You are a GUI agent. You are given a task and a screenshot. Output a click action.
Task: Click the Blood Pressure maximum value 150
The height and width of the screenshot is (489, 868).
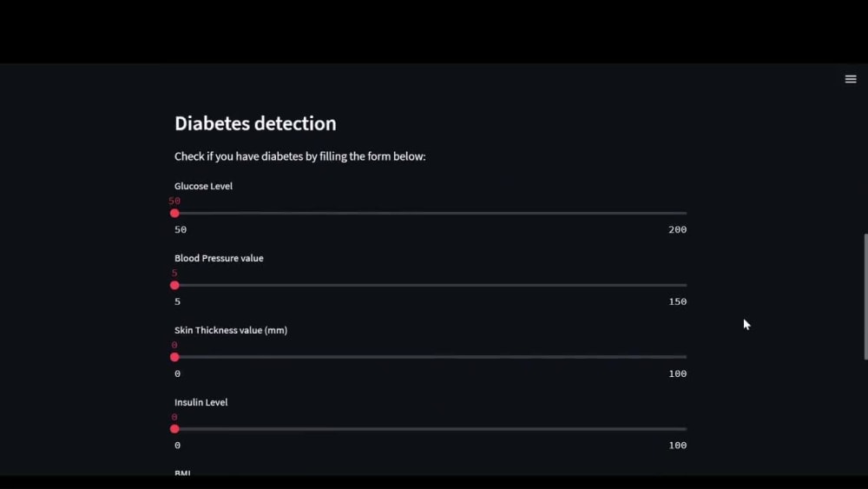point(678,301)
